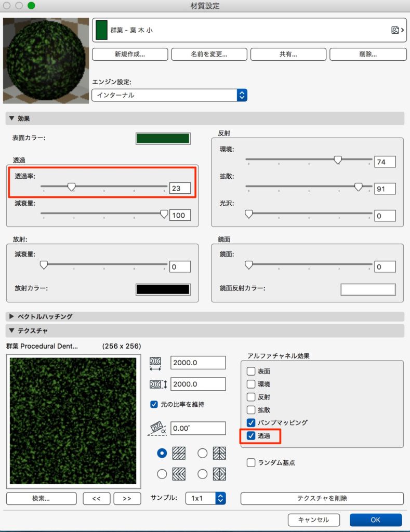410x532 pixels.
Task: Open the サンプル 1x1 dropdown
Action: 206,498
